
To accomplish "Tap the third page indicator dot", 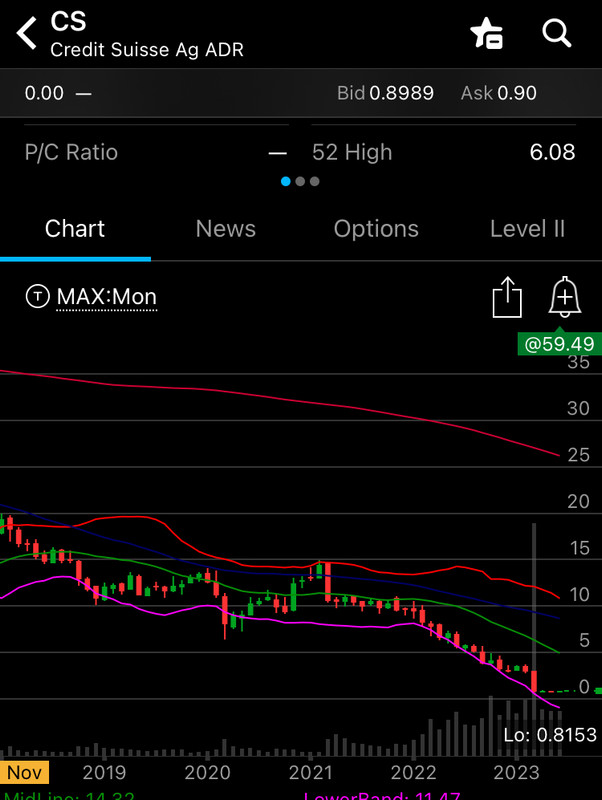I will click(315, 181).
